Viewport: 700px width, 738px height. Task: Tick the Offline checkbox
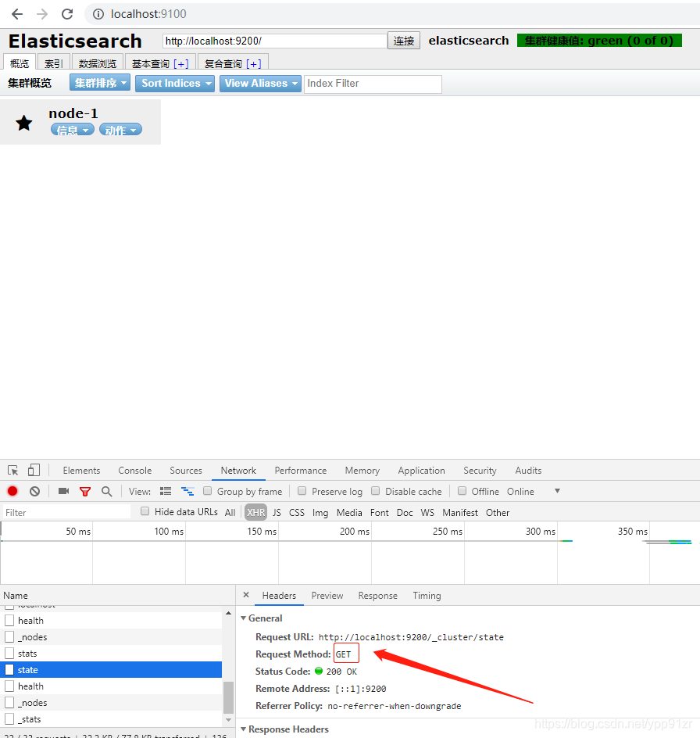pos(462,491)
